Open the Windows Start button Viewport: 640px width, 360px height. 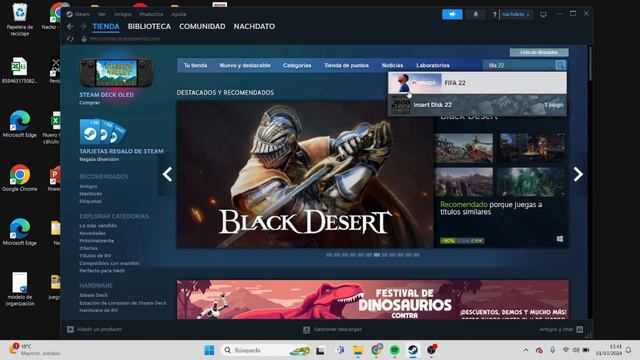(209, 350)
